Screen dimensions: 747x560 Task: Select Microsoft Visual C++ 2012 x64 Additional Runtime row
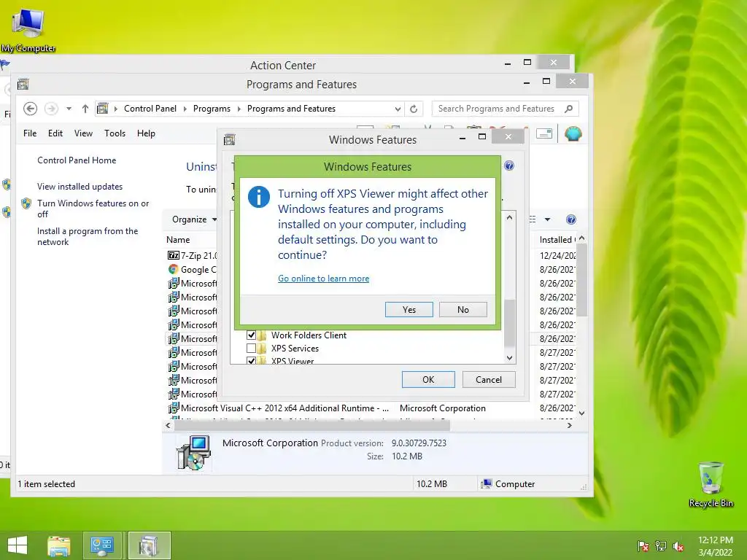(370, 408)
